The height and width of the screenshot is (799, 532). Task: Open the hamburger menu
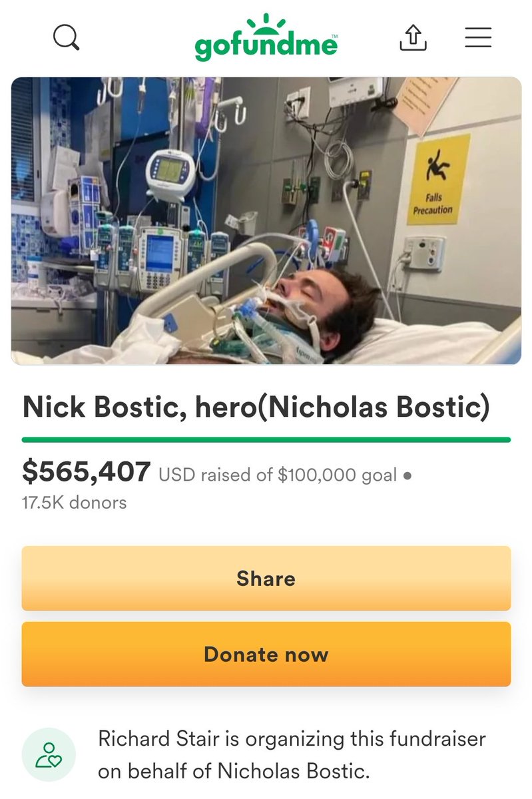tap(478, 37)
